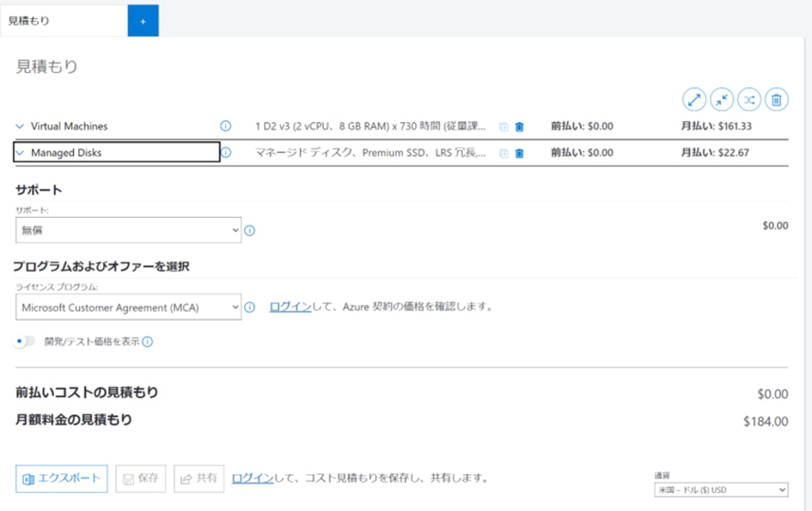The width and height of the screenshot is (812, 511).
Task: Click the エクスポート button
Action: click(62, 479)
